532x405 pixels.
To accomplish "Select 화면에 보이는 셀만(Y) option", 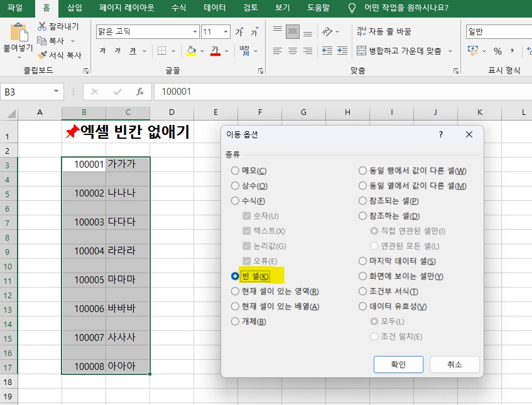I will (x=362, y=276).
